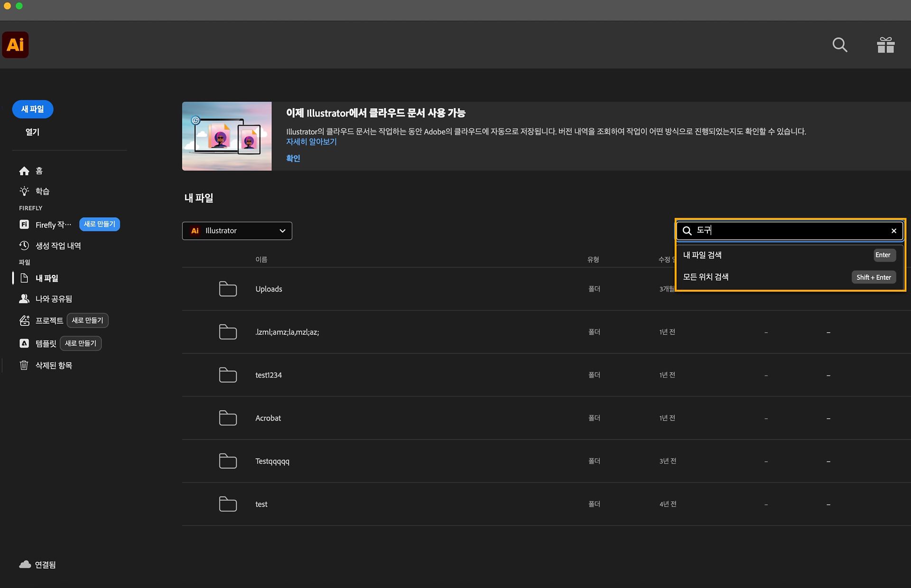Open the header search magnifier icon
The height and width of the screenshot is (588, 911).
840,45
